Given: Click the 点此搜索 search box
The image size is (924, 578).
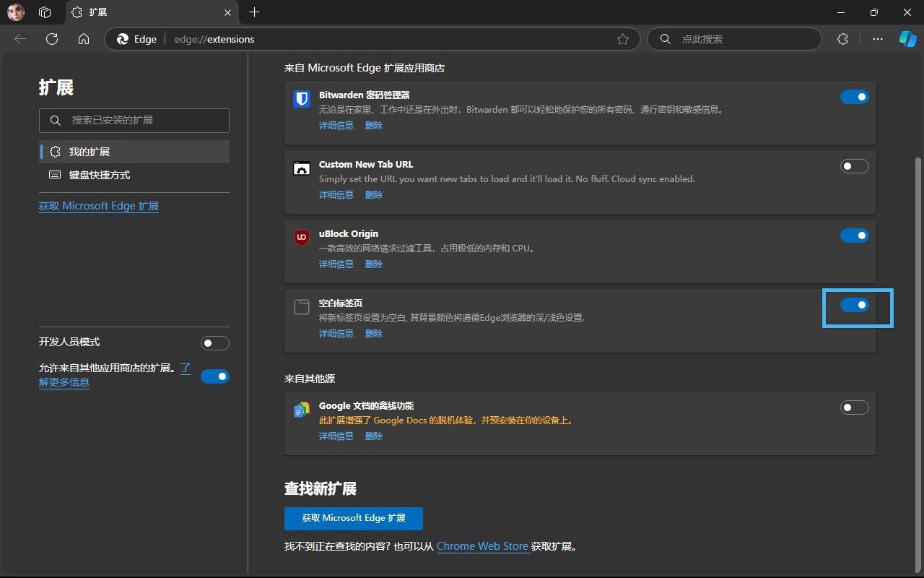Looking at the screenshot, I should click(734, 39).
